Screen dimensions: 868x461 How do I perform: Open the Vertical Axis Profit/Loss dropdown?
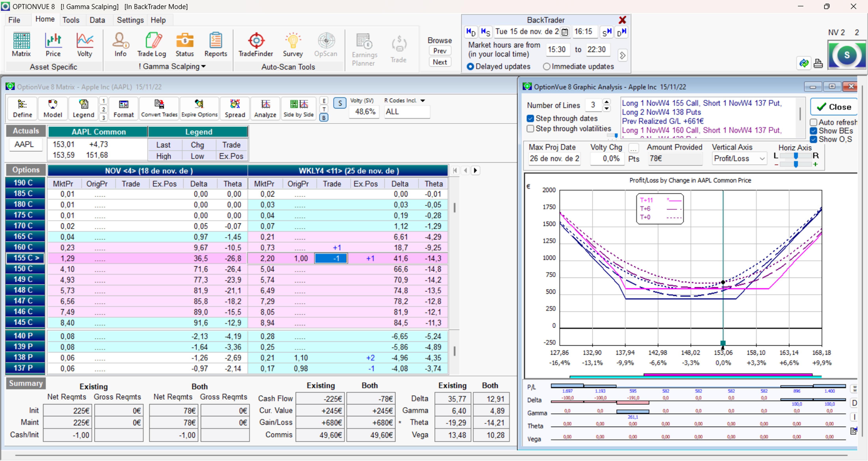[x=739, y=159]
